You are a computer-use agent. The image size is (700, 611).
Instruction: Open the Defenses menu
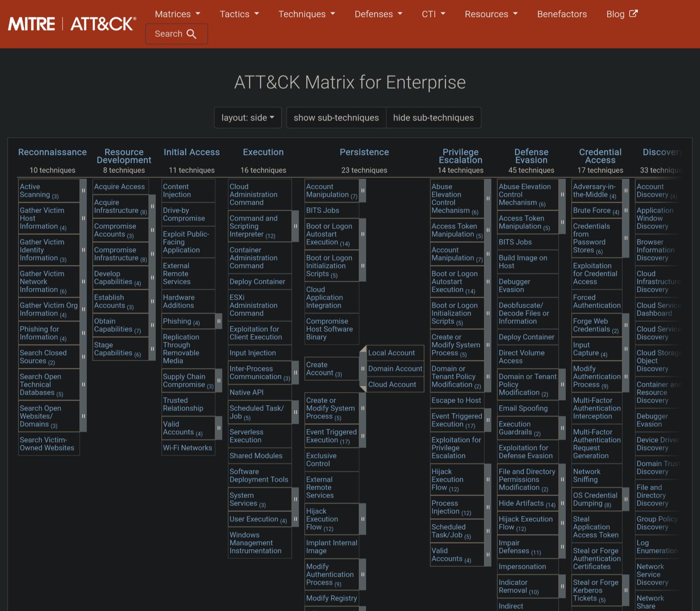coord(378,14)
